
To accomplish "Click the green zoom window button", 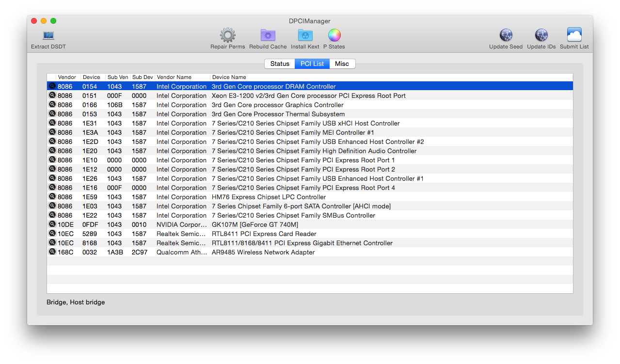I will point(53,21).
